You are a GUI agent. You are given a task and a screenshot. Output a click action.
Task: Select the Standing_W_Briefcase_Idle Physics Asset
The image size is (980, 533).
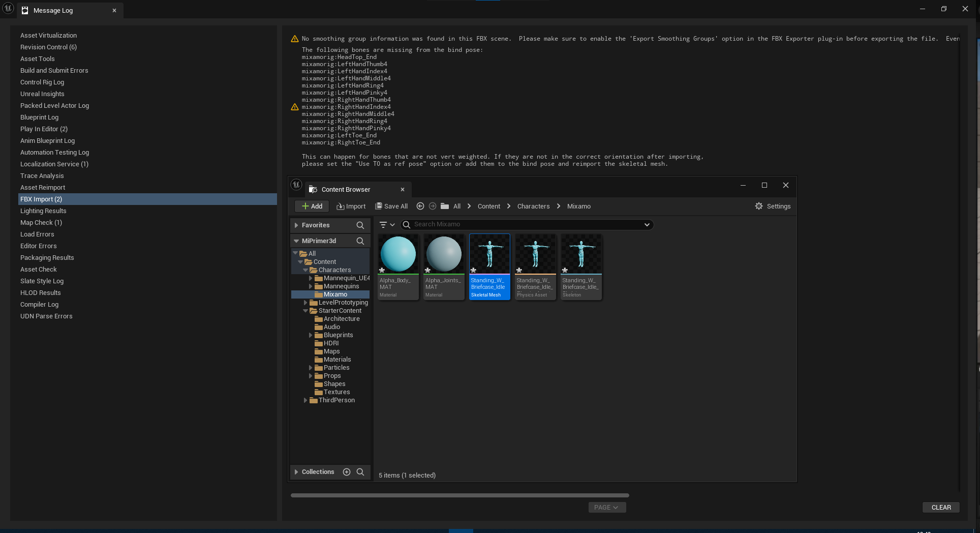tap(535, 267)
